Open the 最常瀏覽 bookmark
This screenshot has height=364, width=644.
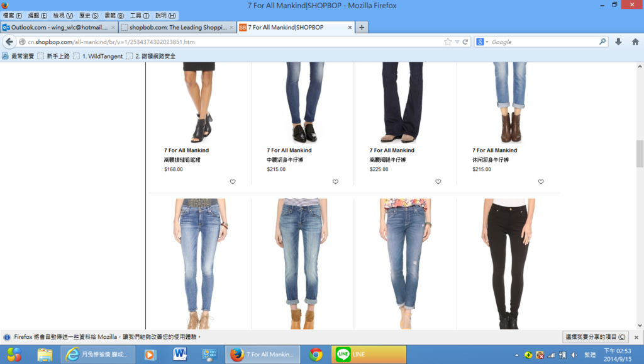(18, 56)
